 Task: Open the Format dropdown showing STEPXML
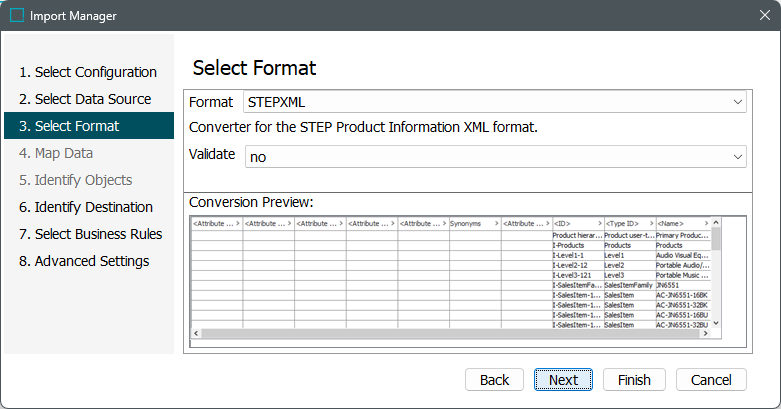(x=494, y=102)
